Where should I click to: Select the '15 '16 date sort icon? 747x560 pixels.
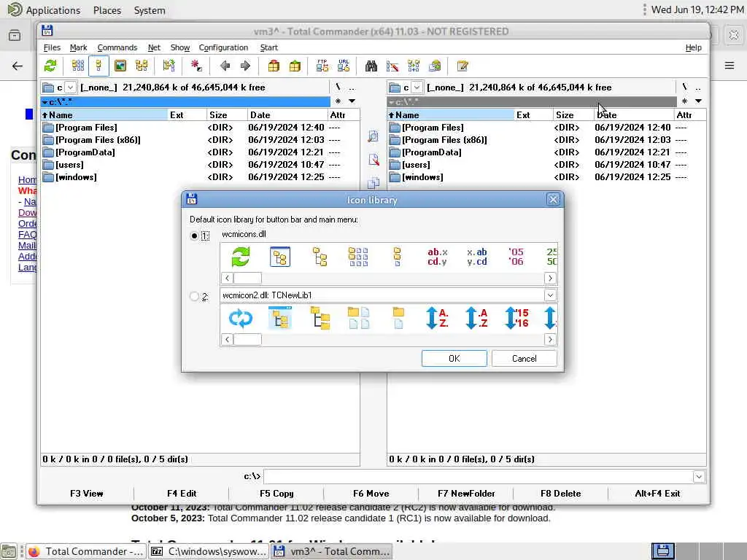tap(517, 318)
